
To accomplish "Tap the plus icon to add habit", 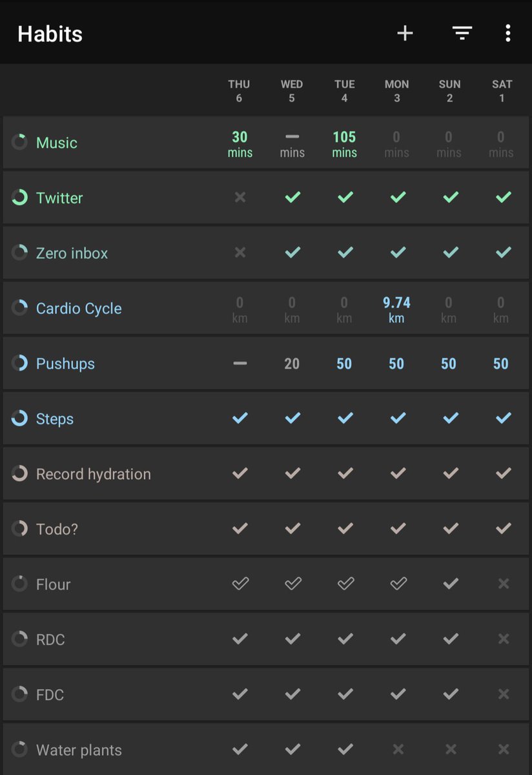I will click(405, 33).
